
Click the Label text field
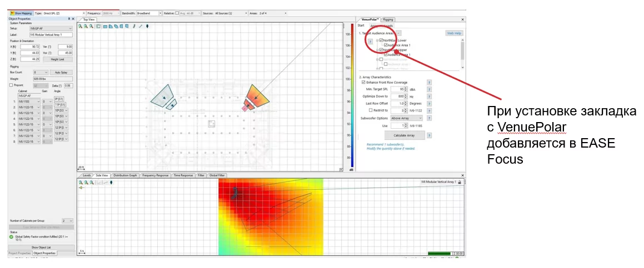click(x=51, y=34)
